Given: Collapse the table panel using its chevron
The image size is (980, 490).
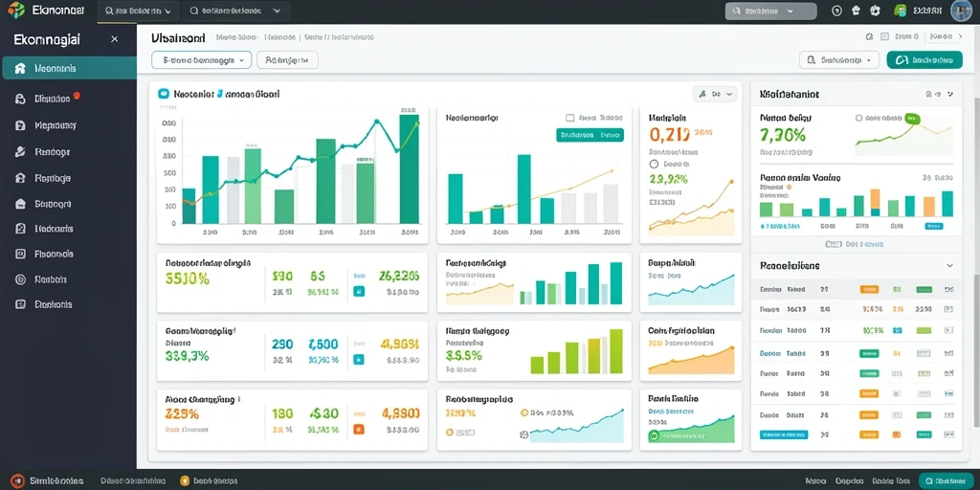Looking at the screenshot, I should 950,266.
